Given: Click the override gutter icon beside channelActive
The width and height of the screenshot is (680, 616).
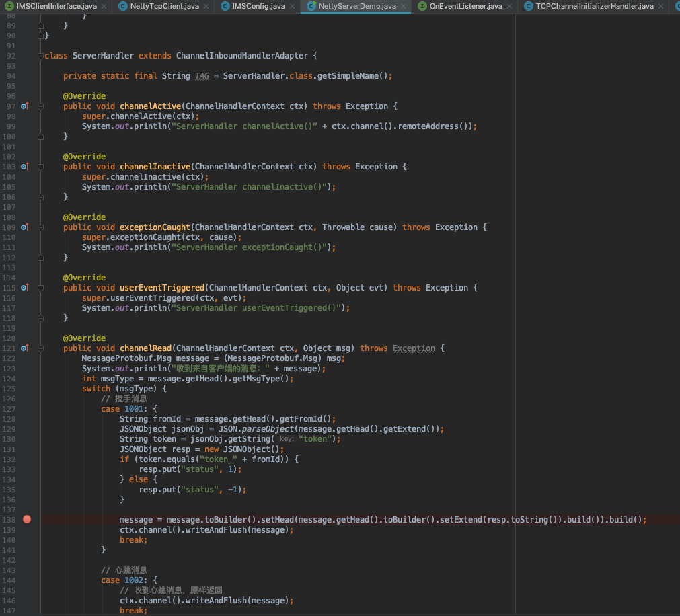Looking at the screenshot, I should pos(25,106).
